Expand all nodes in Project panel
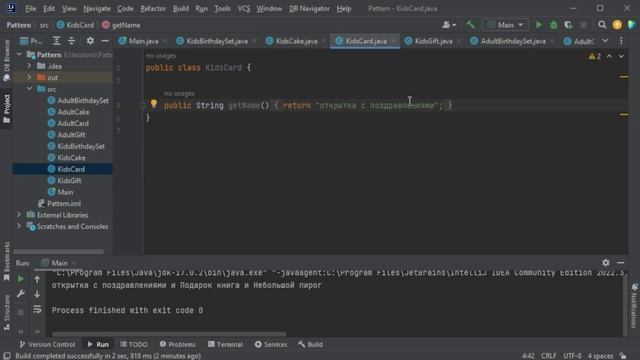The image size is (640, 360). (56, 40)
